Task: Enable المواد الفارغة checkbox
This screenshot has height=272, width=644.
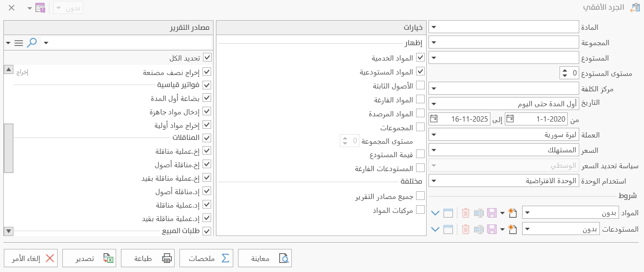Action: (x=420, y=99)
